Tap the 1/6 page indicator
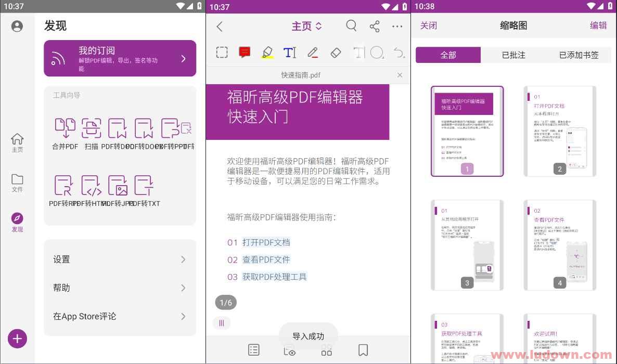 coord(226,302)
